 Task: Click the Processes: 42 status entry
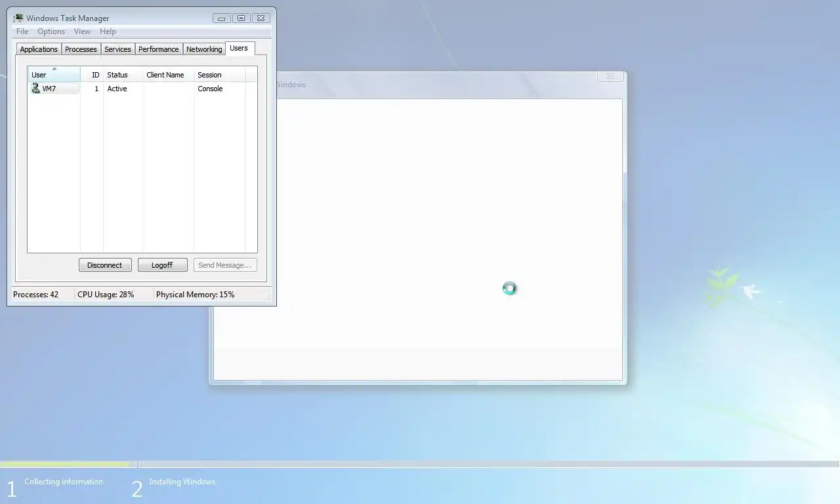(35, 295)
